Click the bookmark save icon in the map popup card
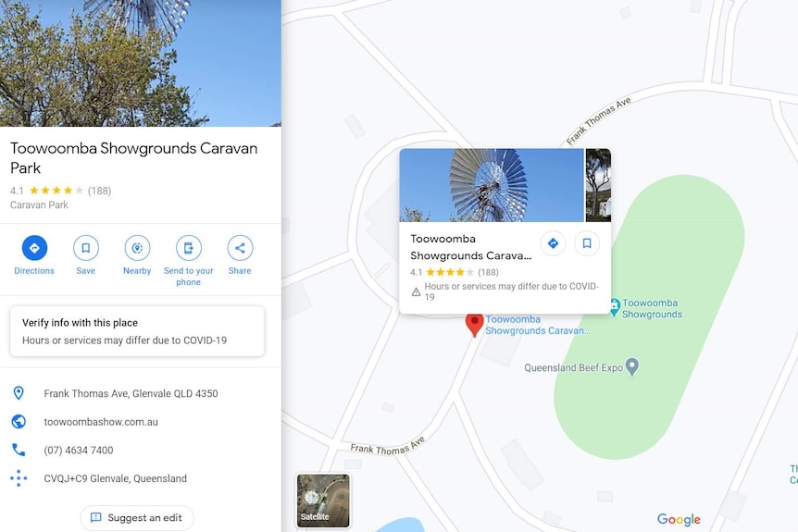The height and width of the screenshot is (532, 798). tap(587, 243)
